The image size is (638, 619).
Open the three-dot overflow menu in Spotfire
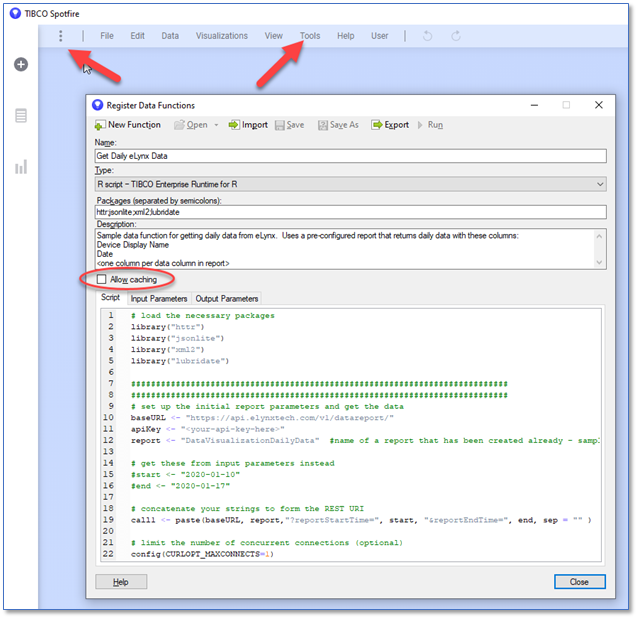pos(61,36)
